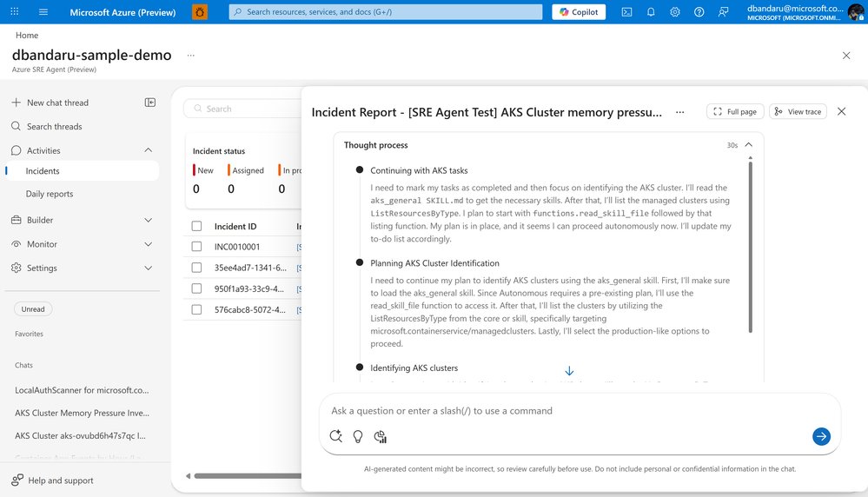The width and height of the screenshot is (868, 497).
Task: Click the New chat thread plus icon
Action: (16, 103)
